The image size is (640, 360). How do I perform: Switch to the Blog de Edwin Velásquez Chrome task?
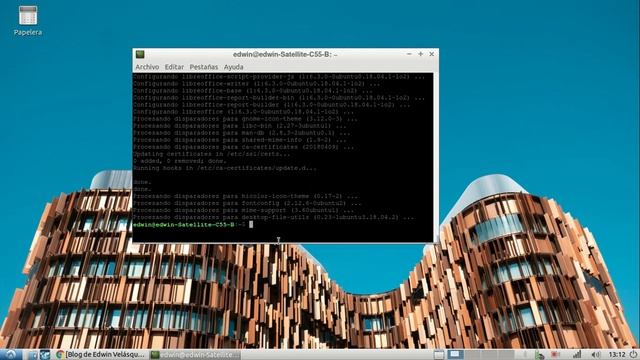tap(100, 355)
